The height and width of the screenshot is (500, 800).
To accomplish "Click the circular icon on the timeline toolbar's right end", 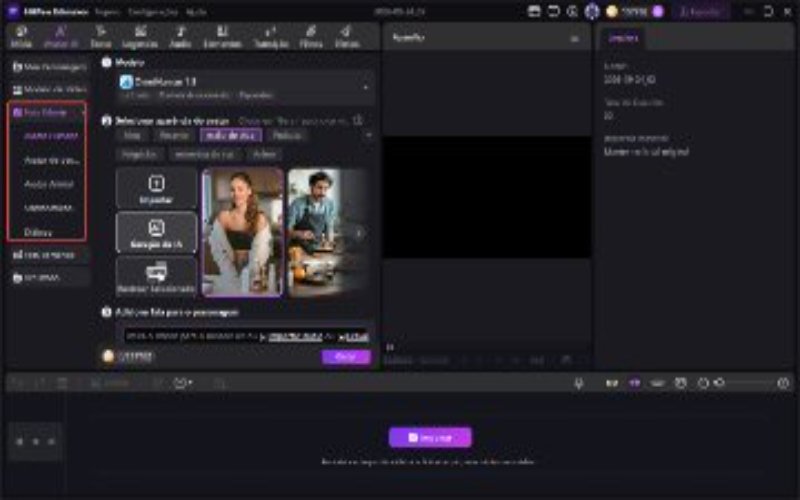I will click(783, 383).
